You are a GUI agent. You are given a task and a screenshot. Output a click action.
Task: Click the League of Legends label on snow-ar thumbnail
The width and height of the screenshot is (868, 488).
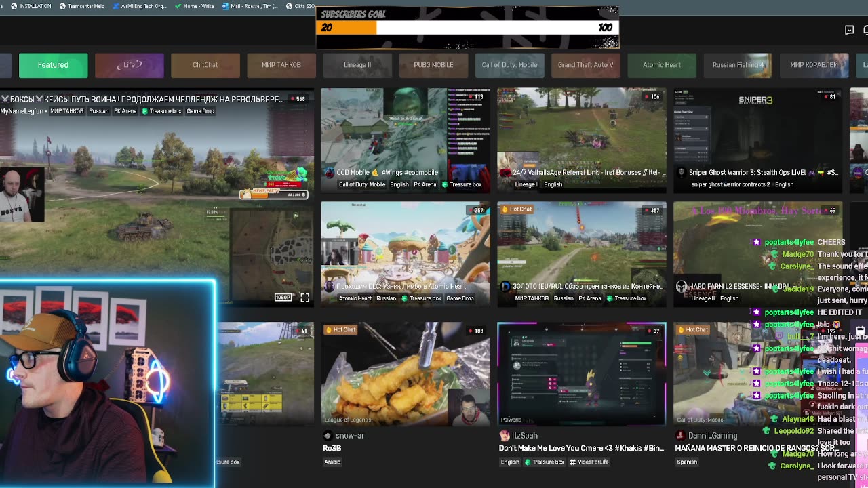[x=348, y=420]
